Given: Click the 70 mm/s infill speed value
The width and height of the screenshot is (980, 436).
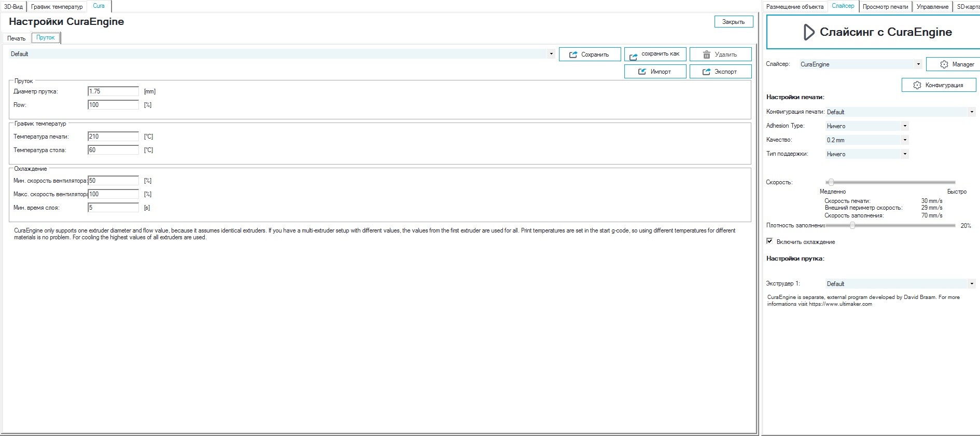Looking at the screenshot, I should pos(932,215).
